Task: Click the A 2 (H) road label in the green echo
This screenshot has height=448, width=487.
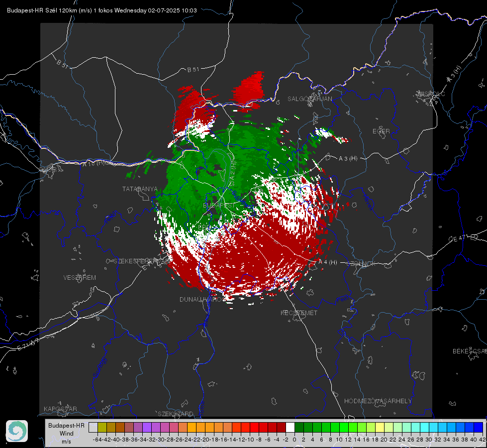Action: pyautogui.click(x=232, y=173)
